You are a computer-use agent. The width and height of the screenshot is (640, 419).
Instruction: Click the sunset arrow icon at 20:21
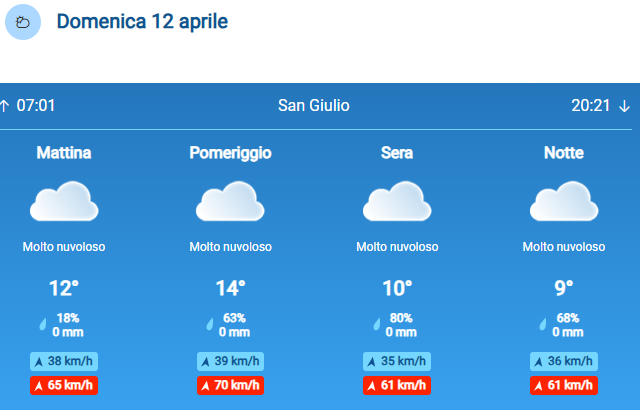[x=625, y=106]
